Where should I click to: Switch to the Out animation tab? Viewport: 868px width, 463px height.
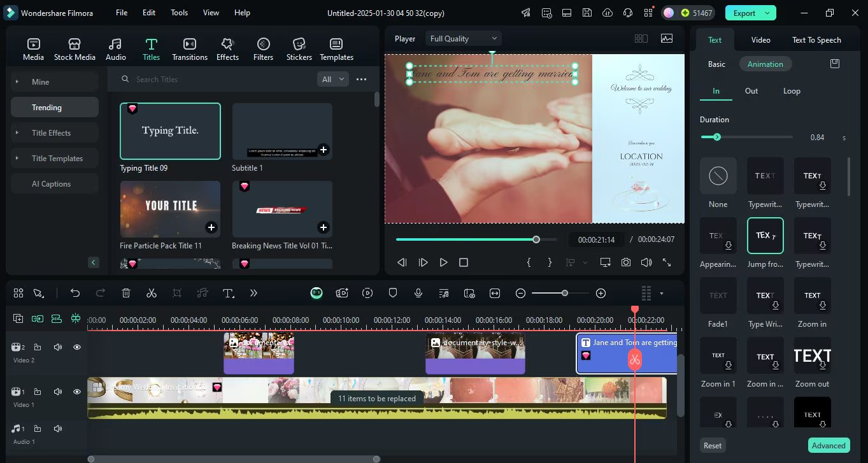pyautogui.click(x=751, y=91)
